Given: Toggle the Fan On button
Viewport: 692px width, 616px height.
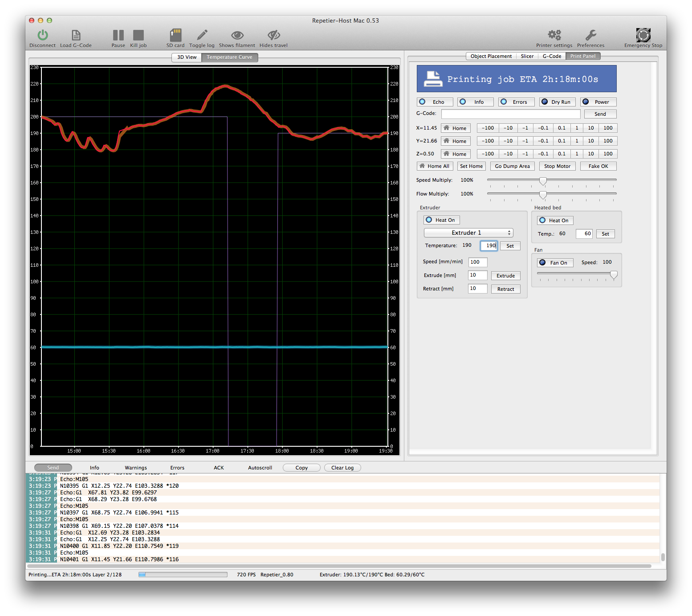Looking at the screenshot, I should (555, 263).
